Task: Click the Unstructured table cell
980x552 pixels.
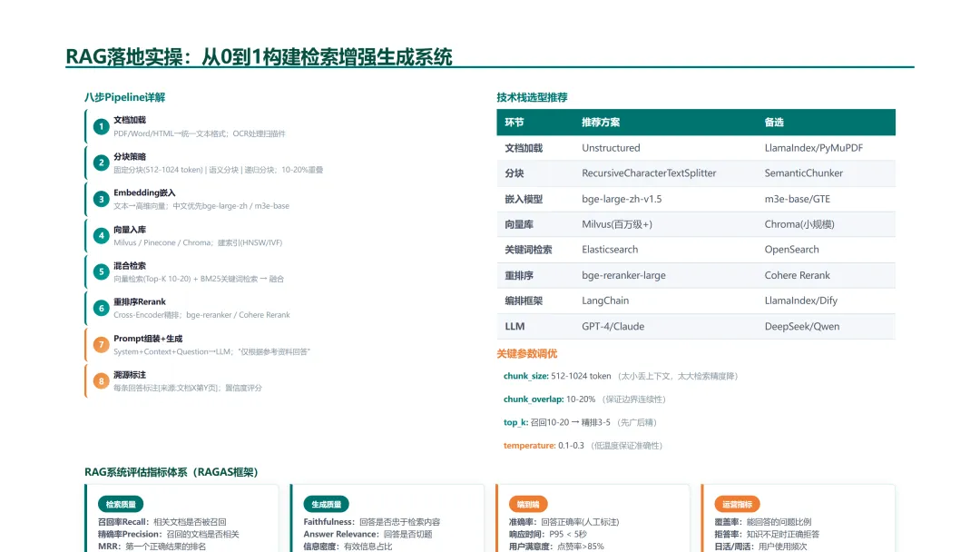Action: tap(611, 148)
